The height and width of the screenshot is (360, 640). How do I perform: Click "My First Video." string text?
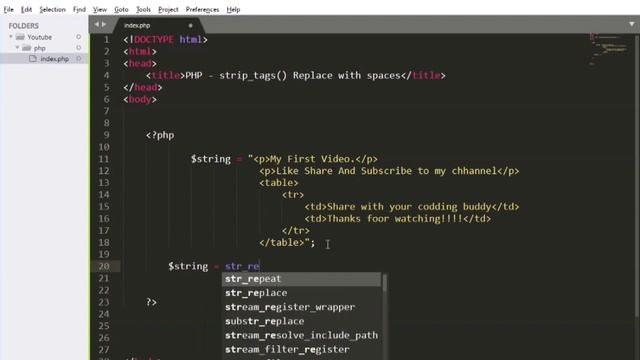point(313,159)
